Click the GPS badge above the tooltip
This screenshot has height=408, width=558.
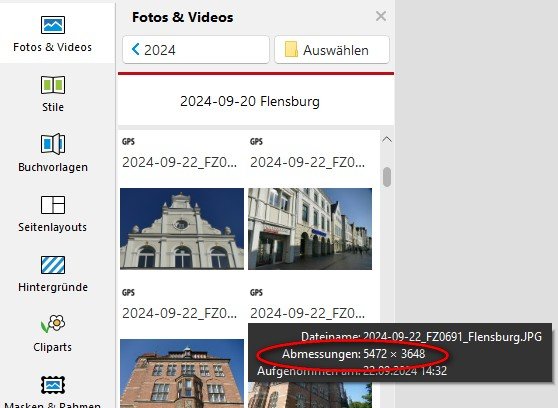[257, 292]
